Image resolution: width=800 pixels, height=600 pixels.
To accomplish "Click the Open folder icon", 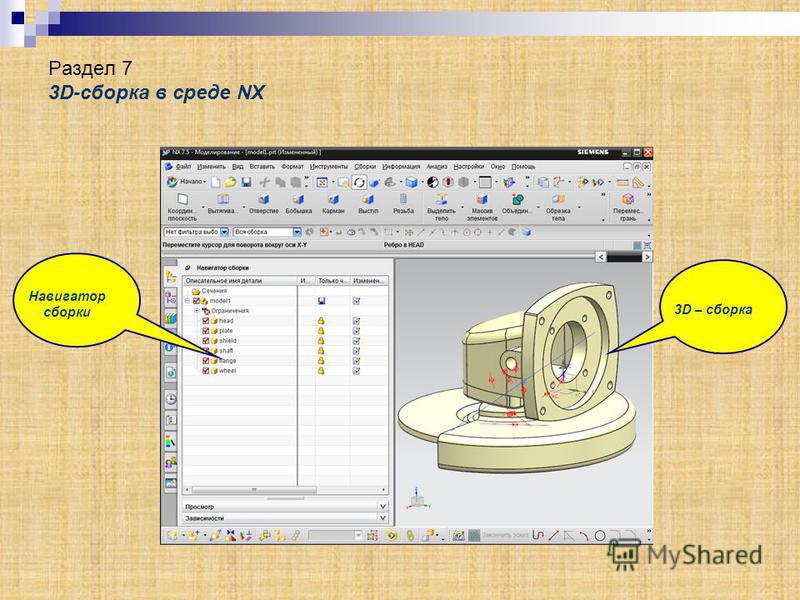I will (231, 182).
